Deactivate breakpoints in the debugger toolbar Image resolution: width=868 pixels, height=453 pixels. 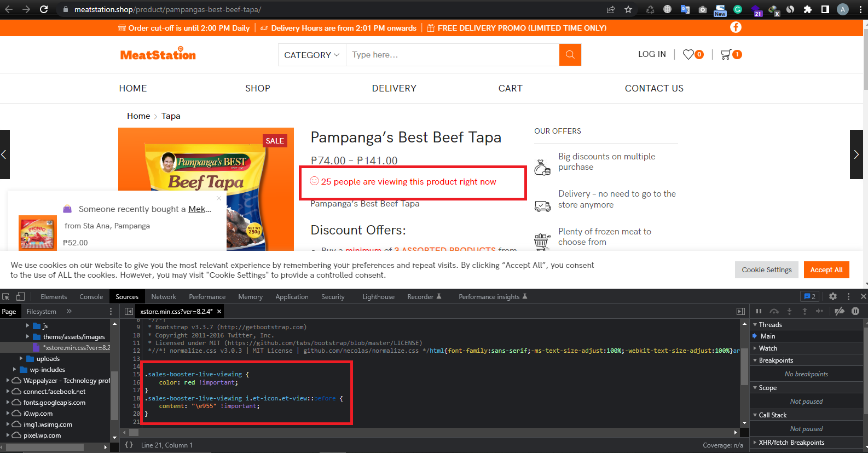pos(840,311)
